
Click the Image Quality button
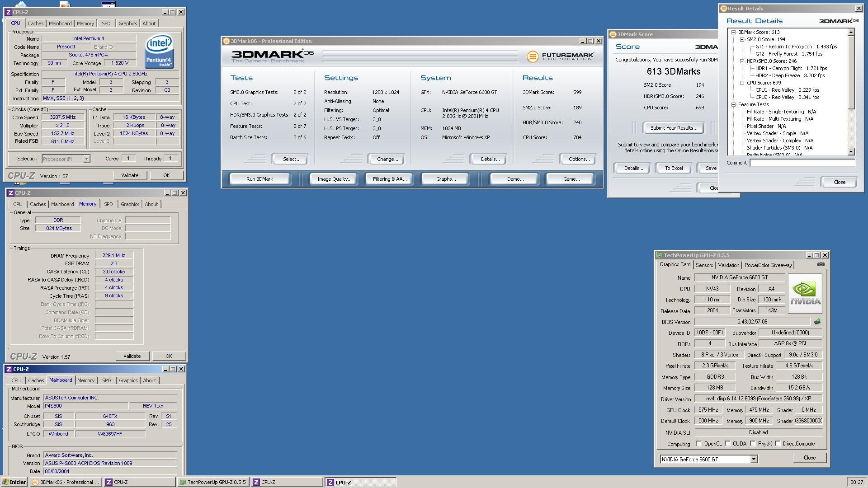pos(334,179)
